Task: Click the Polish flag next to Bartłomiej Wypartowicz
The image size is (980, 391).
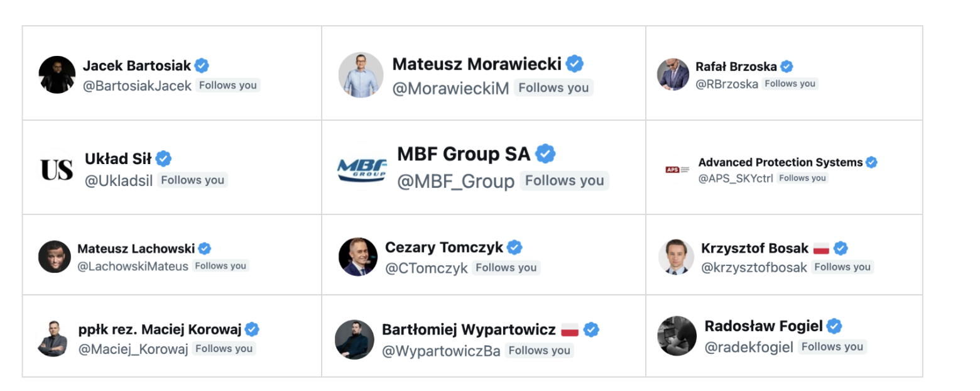Action: (x=570, y=329)
